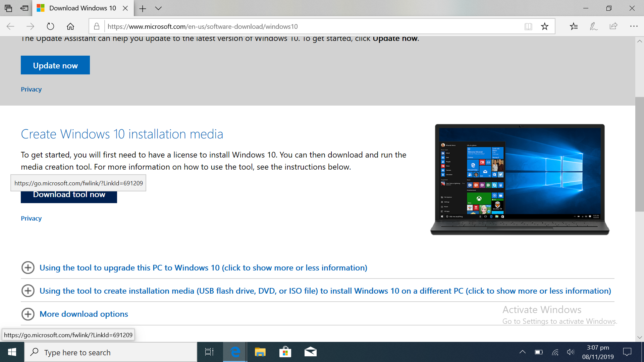Share this page
644x362 pixels.
coord(613,26)
